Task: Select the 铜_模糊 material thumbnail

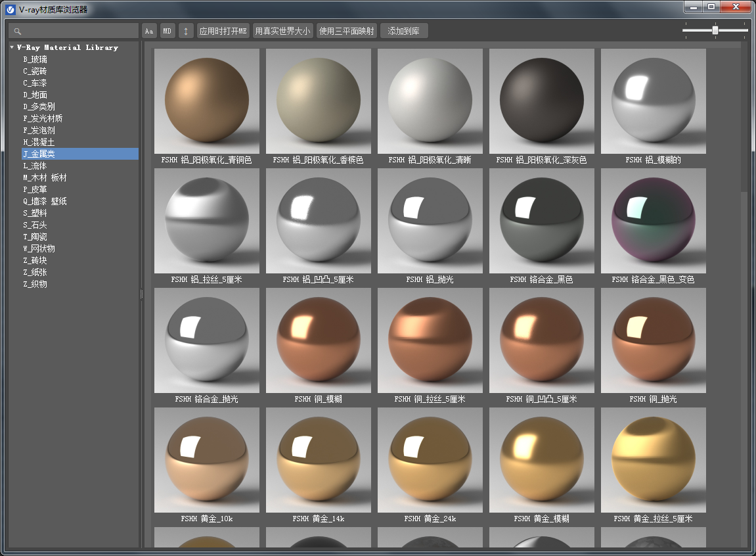Action: [x=318, y=340]
